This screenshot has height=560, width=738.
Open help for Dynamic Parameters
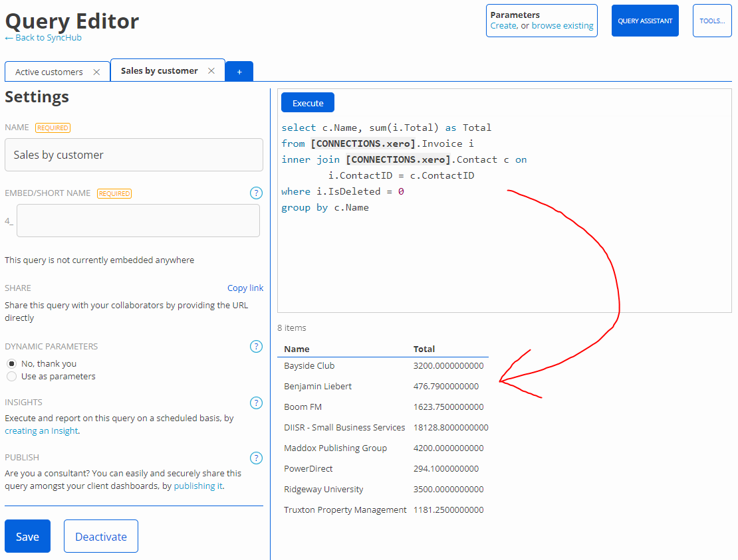pos(256,346)
